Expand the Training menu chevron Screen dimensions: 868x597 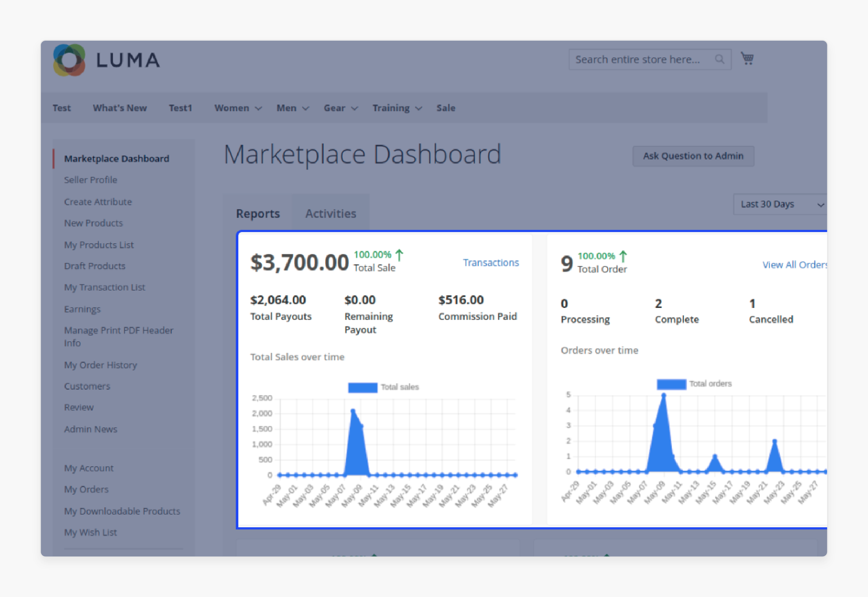pos(419,109)
